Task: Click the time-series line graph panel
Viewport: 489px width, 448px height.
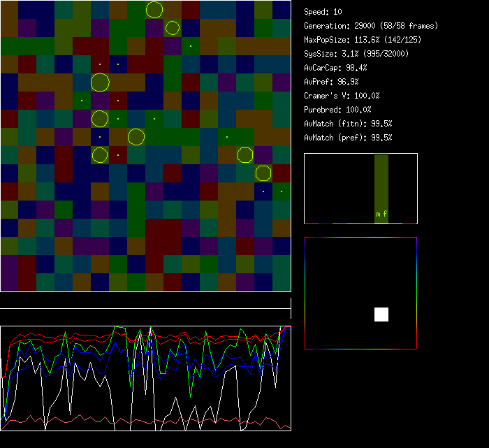Action: (145, 378)
